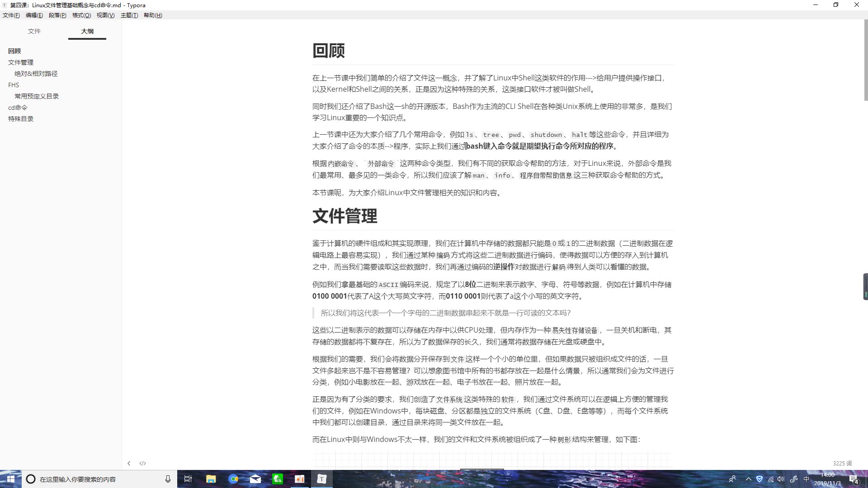This screenshot has width=868, height=488.
Task: Open the clock showing 14:00
Action: [x=827, y=479]
